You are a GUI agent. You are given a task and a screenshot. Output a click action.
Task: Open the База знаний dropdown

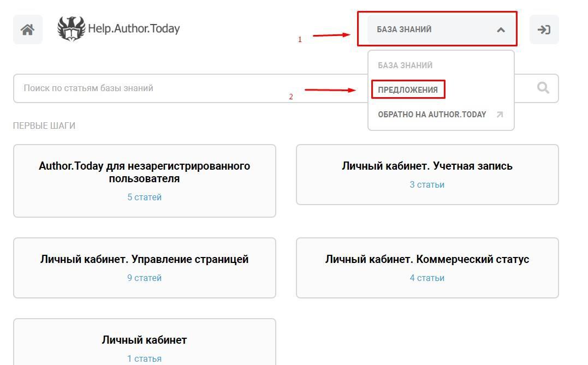(405, 29)
